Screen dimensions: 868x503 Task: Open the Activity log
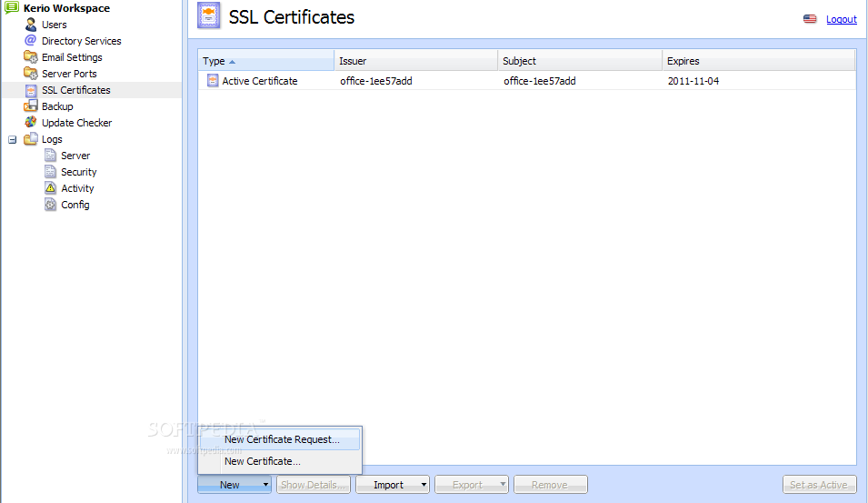pos(77,188)
